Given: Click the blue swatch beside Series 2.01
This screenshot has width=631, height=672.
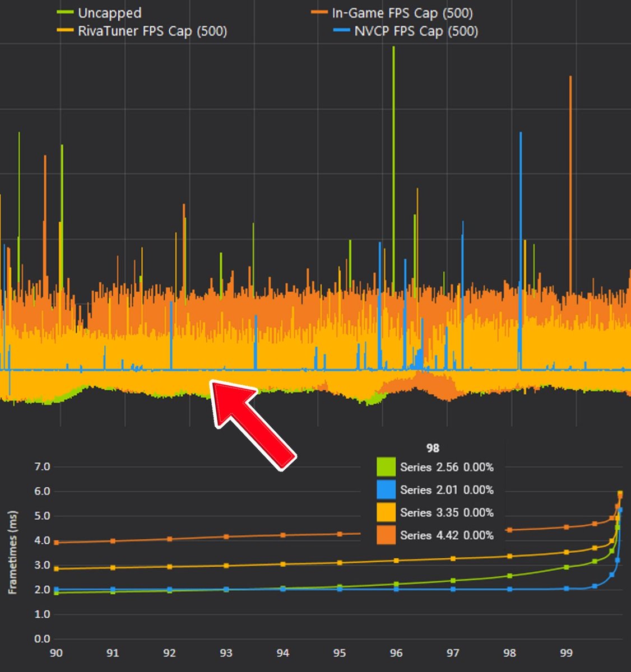Looking at the screenshot, I should click(386, 490).
